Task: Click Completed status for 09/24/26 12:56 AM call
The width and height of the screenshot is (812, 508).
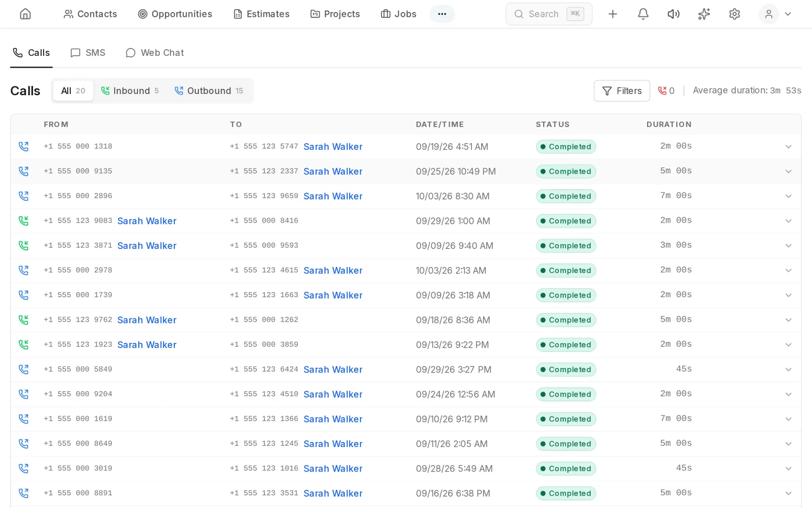Action: coord(566,394)
